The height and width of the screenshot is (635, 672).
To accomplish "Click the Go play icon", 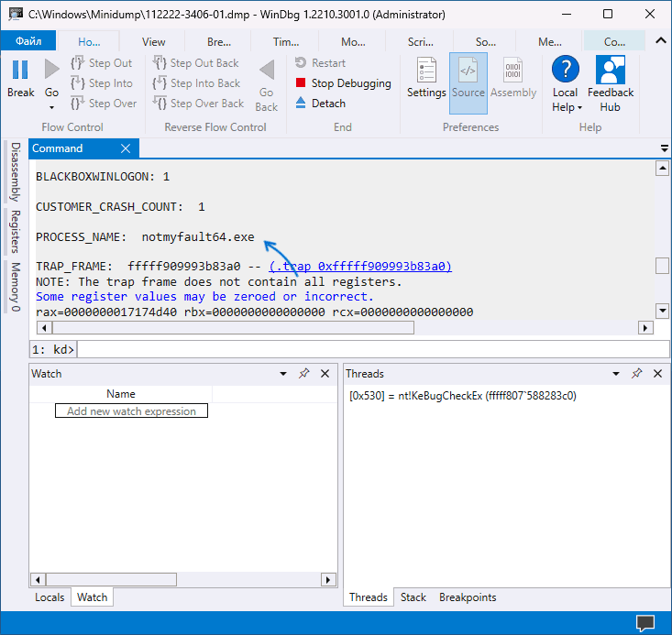I will pos(51,70).
